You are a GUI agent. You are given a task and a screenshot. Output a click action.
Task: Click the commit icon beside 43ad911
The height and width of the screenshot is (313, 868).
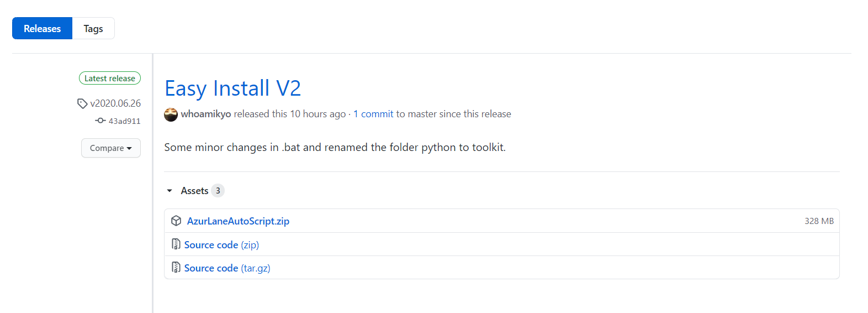tap(100, 121)
